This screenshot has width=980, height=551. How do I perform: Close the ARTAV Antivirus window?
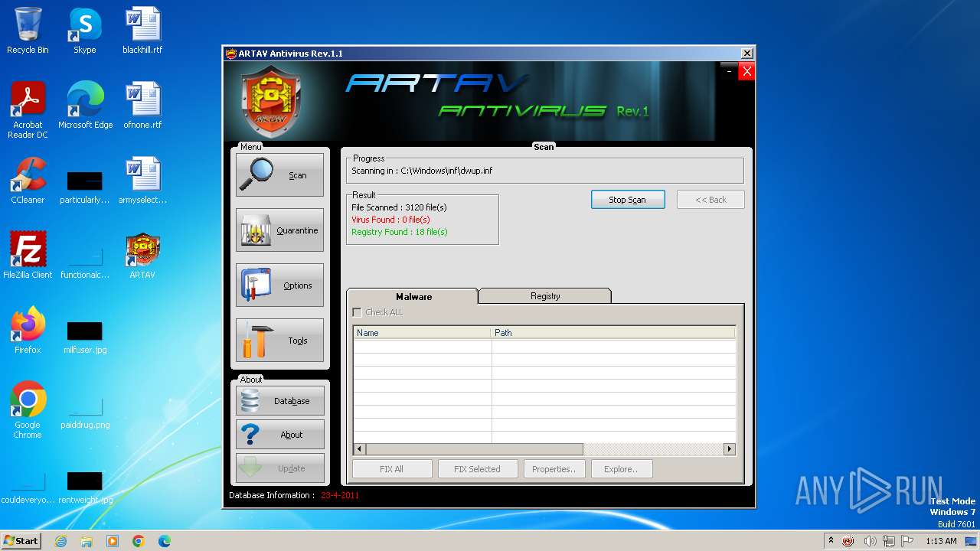coord(746,54)
